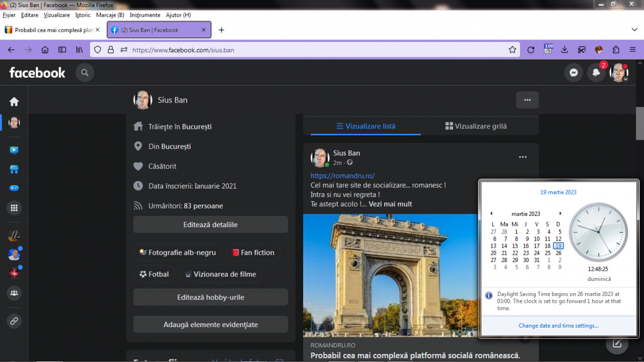
Task: Go to Facebook Home in sidebar
Action: [x=14, y=102]
